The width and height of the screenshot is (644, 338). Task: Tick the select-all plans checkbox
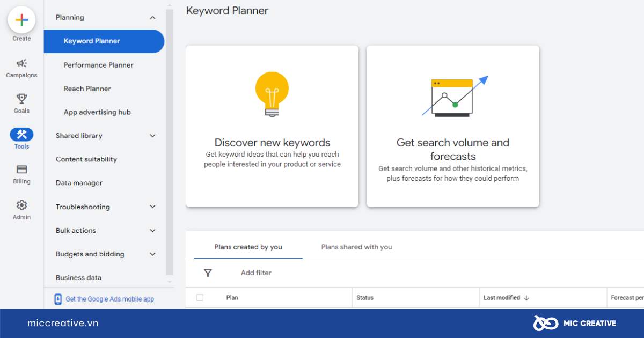[200, 298]
